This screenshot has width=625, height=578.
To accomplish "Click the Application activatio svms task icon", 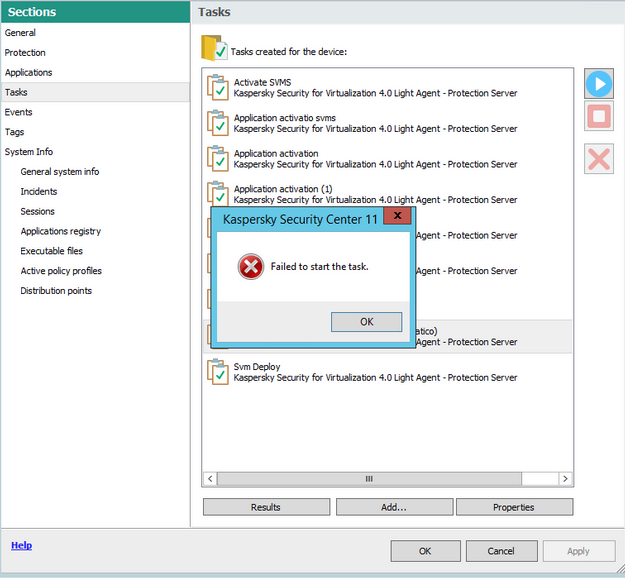I will (218, 123).
